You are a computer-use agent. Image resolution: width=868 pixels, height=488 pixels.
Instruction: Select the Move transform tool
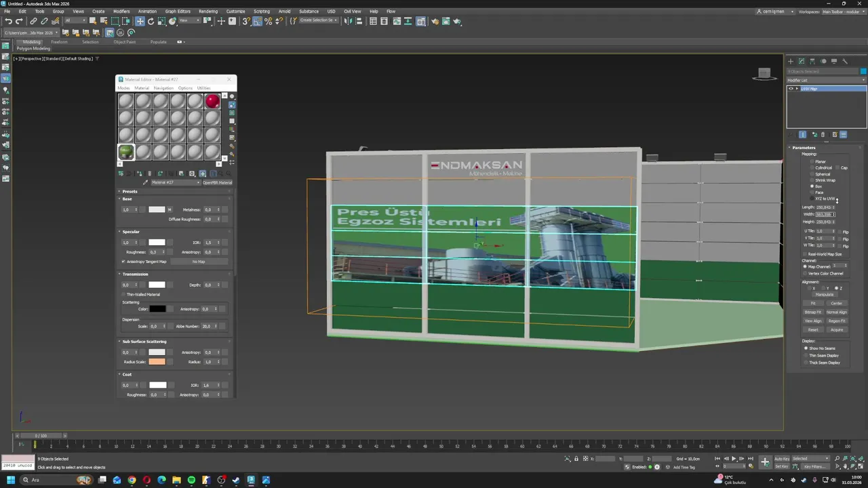pyautogui.click(x=140, y=21)
